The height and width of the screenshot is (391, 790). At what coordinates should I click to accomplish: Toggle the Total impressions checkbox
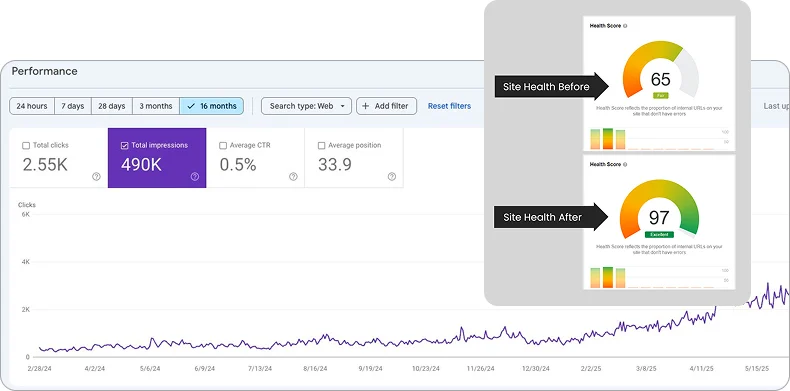click(124, 146)
